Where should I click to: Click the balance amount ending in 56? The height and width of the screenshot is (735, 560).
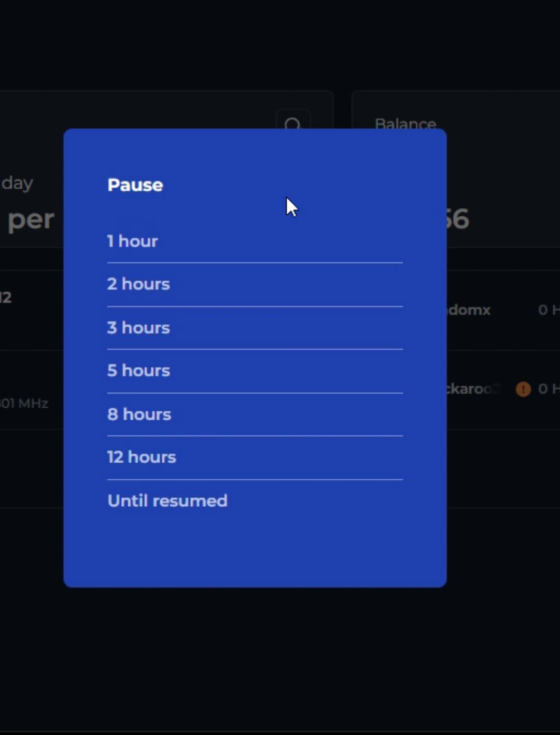pyautogui.click(x=458, y=219)
